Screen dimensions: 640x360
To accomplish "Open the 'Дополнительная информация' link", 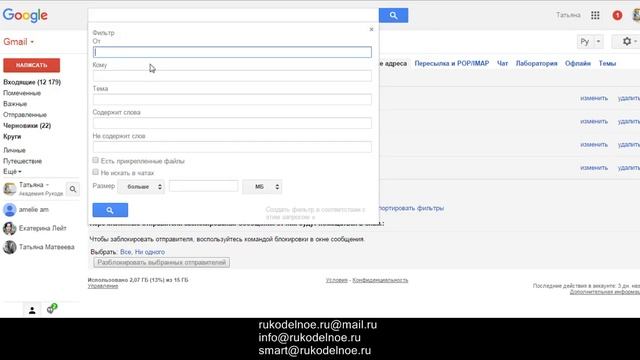I will 604,292.
